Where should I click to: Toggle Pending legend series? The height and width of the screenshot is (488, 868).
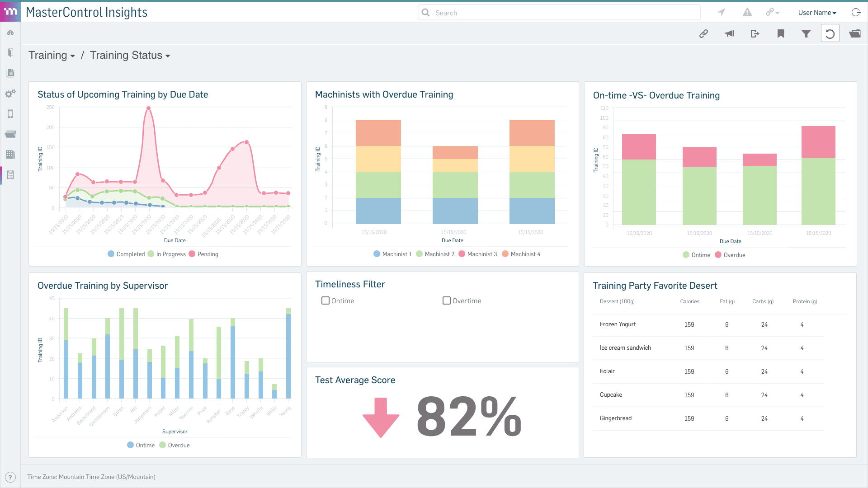(203, 254)
